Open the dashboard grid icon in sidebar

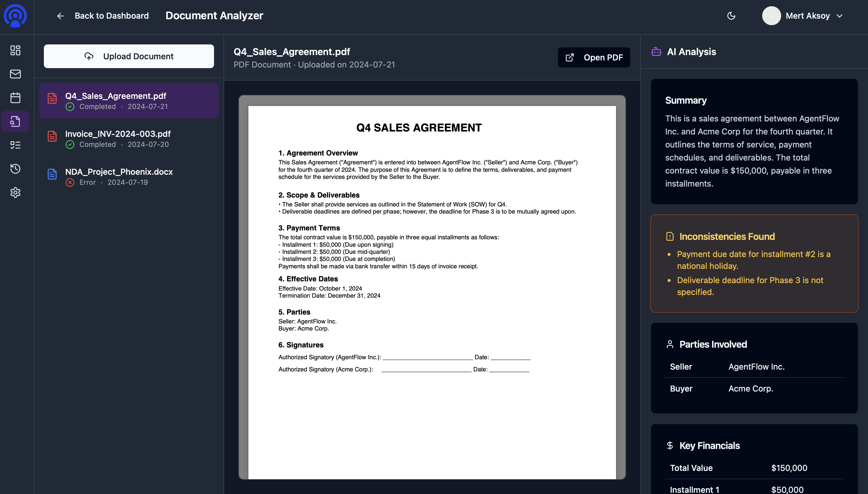tap(15, 51)
